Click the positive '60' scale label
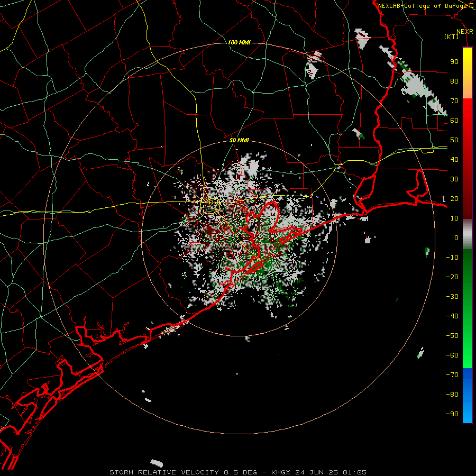The image size is (476, 476). [x=454, y=121]
